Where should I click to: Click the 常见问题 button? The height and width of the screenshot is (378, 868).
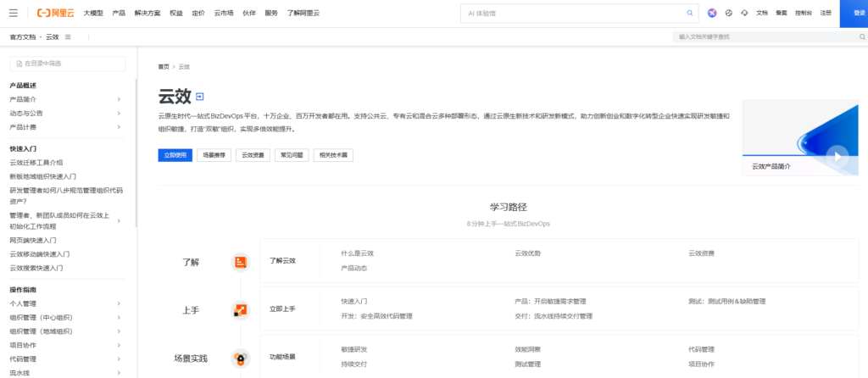(x=292, y=155)
